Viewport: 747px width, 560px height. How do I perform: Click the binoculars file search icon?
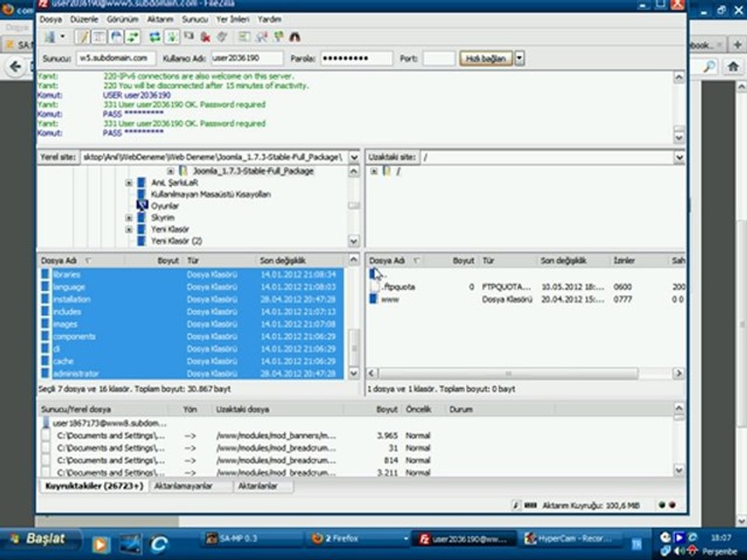coord(295,37)
